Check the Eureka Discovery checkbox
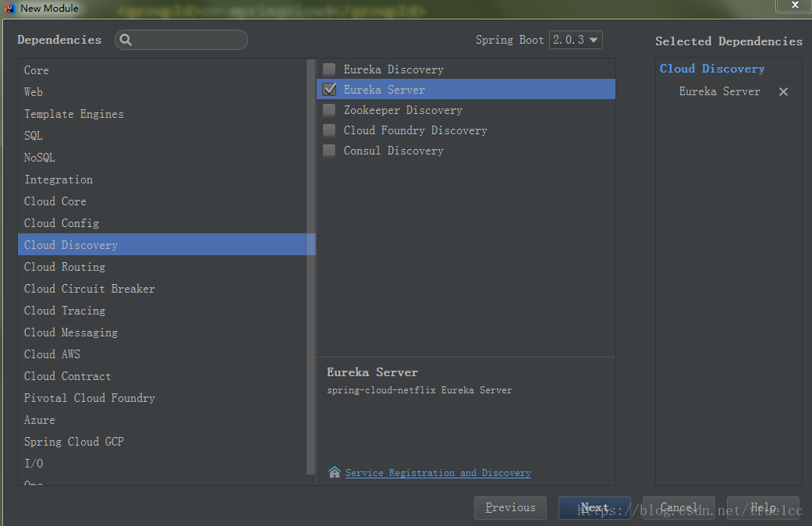The height and width of the screenshot is (526, 812). pos(329,69)
